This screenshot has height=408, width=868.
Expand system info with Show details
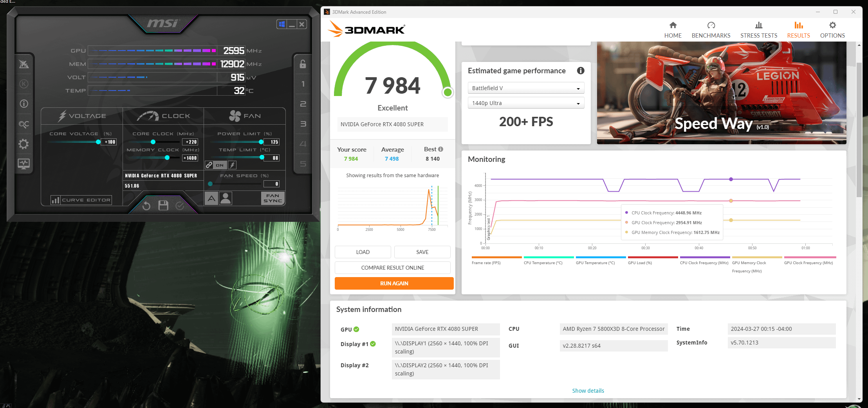pos(588,391)
